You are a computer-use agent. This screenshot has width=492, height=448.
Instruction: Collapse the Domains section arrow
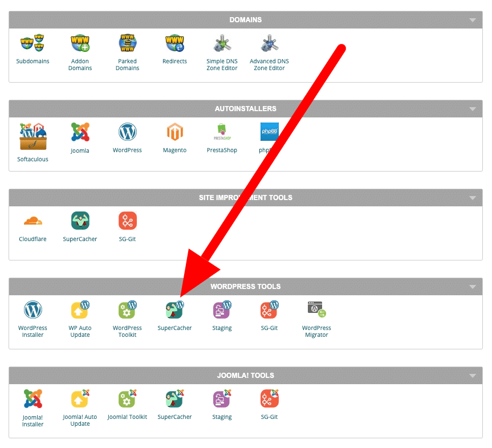tap(472, 20)
